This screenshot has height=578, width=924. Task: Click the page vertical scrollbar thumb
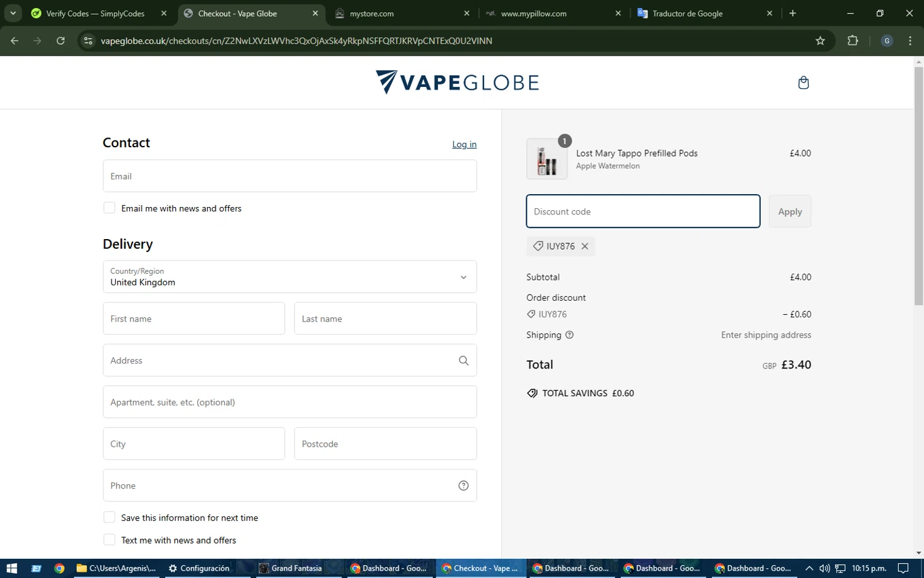click(918, 185)
